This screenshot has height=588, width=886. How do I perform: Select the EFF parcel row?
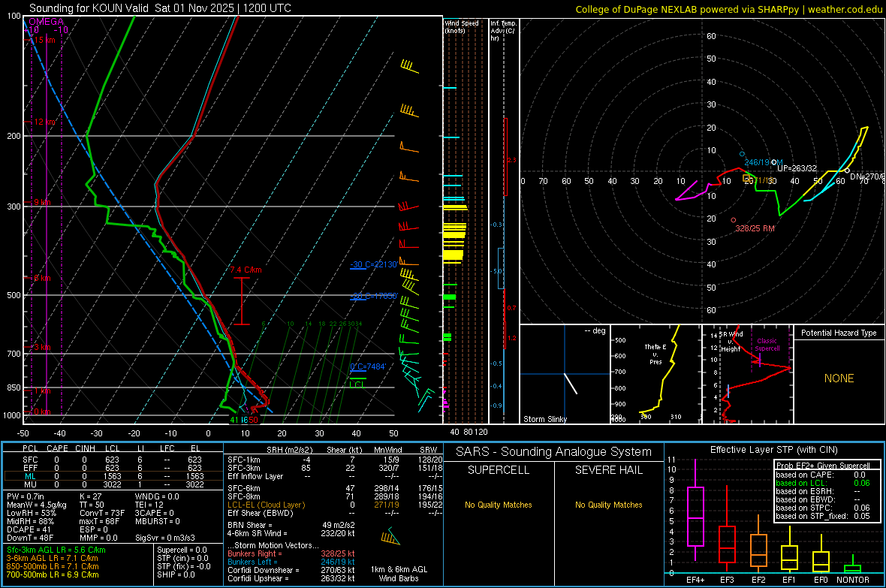pyautogui.click(x=113, y=468)
